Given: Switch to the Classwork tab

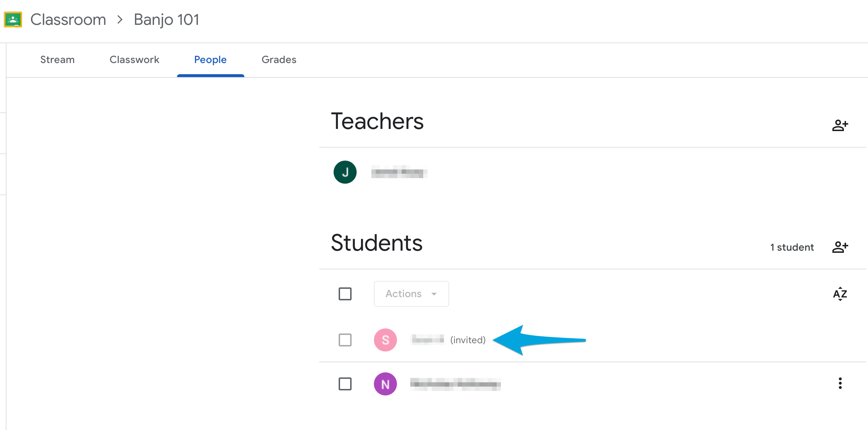Looking at the screenshot, I should [134, 59].
